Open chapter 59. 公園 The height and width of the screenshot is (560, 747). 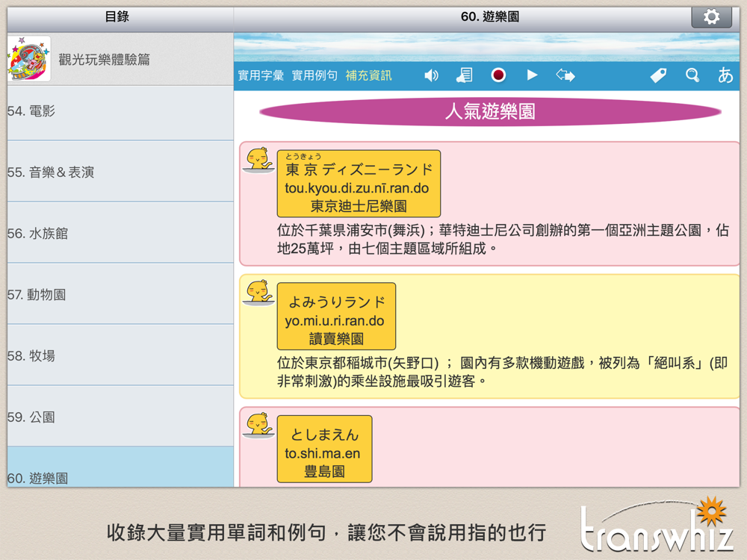(120, 416)
